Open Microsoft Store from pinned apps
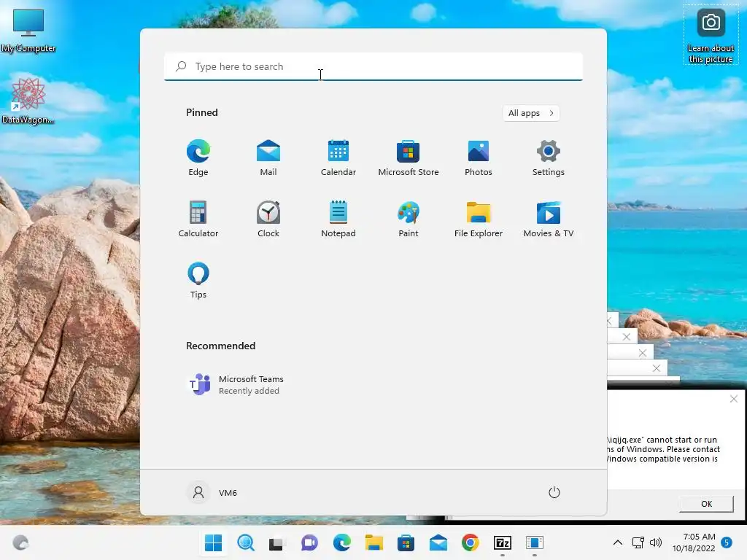Image resolution: width=747 pixels, height=560 pixels. pos(409,158)
